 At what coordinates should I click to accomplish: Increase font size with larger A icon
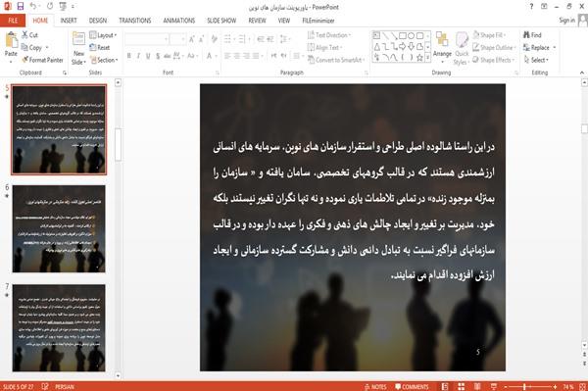[192, 39]
